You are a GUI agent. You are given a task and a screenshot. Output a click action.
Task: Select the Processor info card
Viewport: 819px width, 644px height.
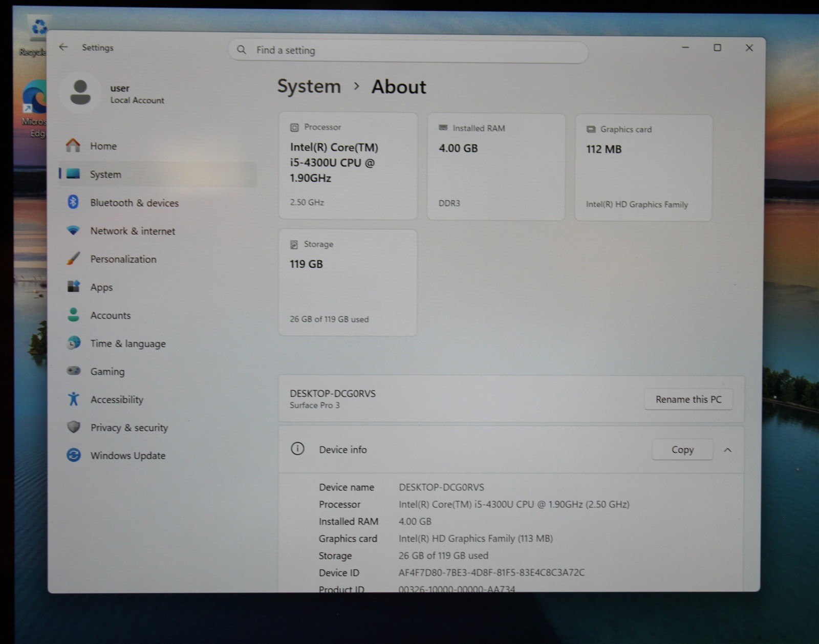pyautogui.click(x=348, y=166)
